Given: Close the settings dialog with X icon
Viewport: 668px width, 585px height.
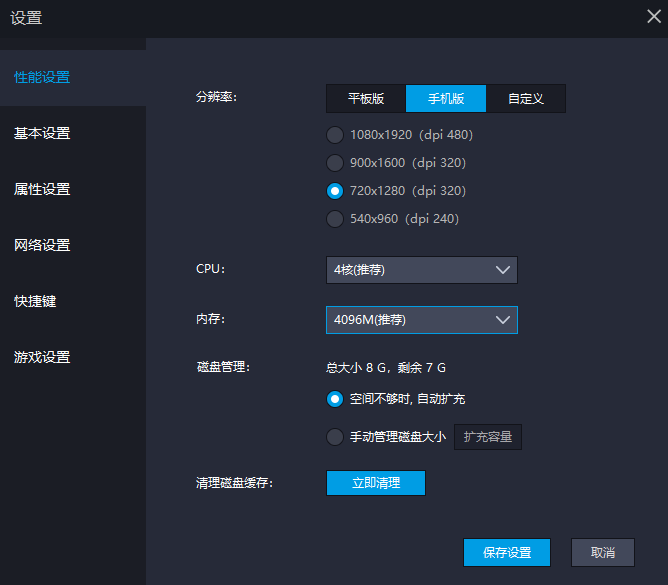Looking at the screenshot, I should [653, 15].
